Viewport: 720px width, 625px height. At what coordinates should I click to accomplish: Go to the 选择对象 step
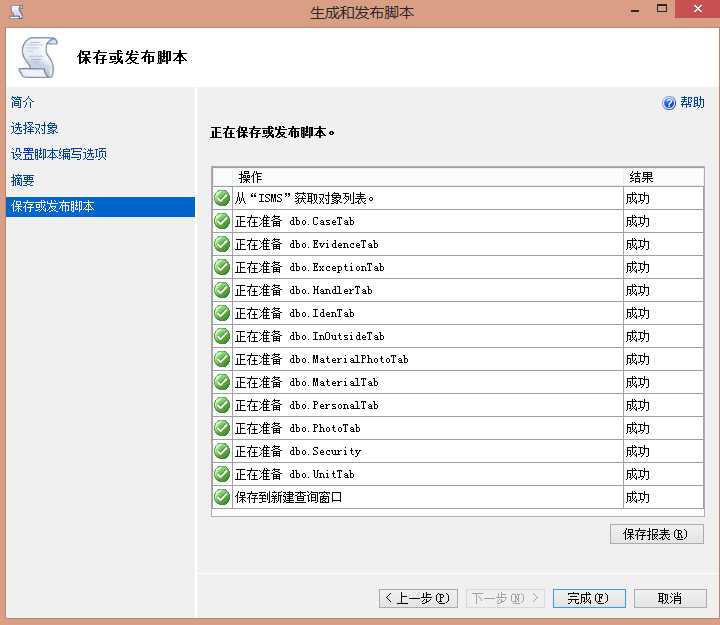[34, 128]
